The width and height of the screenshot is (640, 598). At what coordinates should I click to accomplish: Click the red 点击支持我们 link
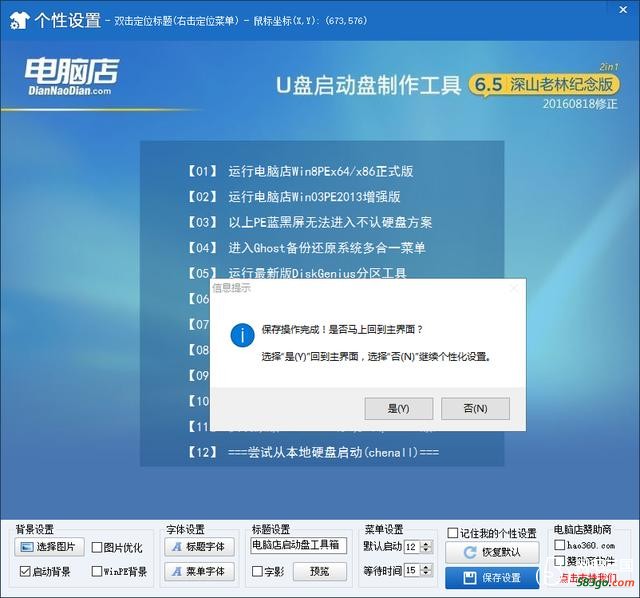588,578
